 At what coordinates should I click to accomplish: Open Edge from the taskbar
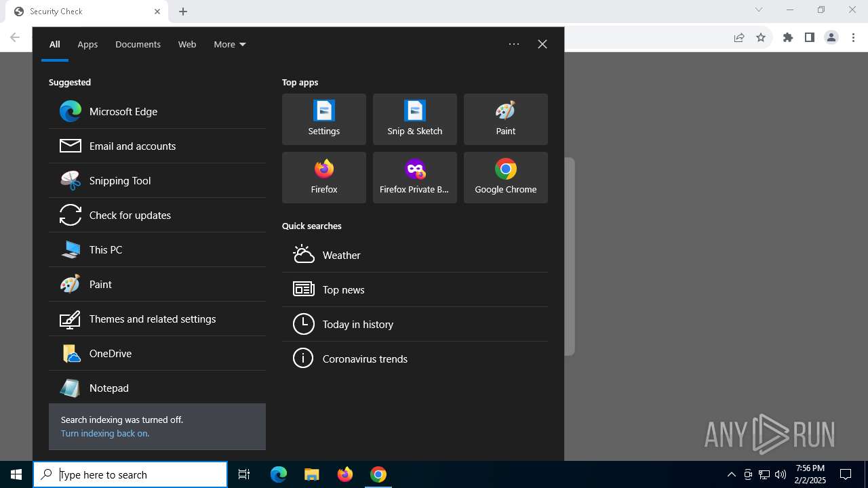pyautogui.click(x=279, y=474)
